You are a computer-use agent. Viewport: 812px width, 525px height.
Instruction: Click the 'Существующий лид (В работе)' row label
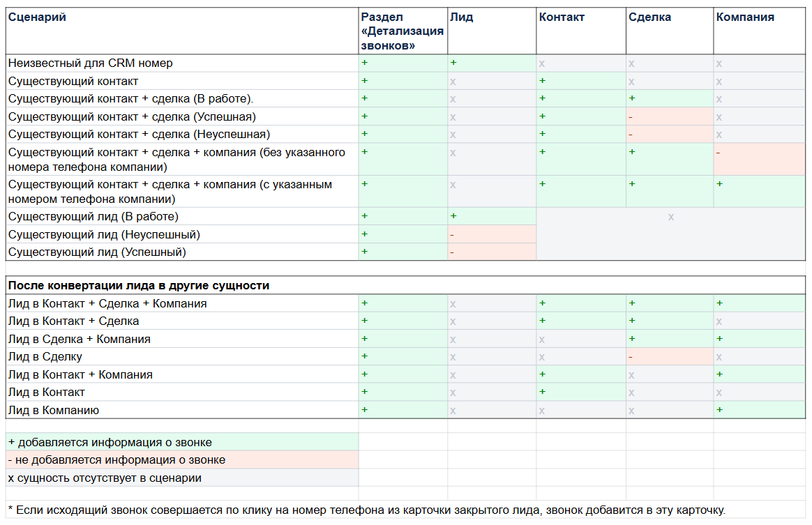coord(93,216)
